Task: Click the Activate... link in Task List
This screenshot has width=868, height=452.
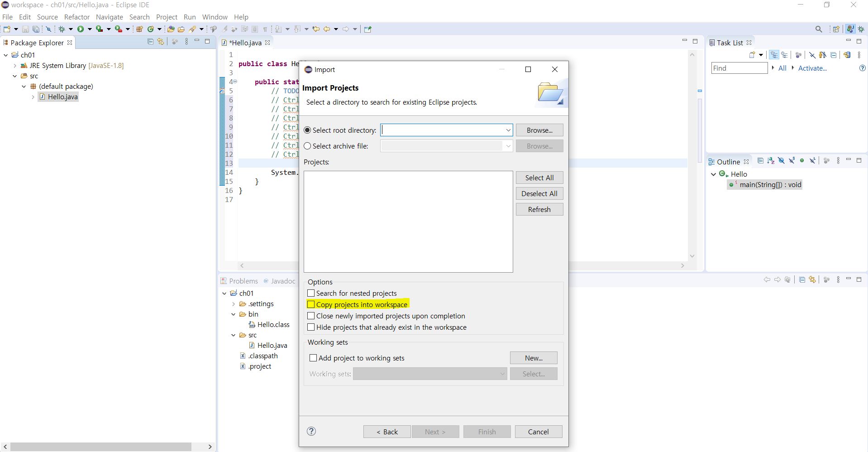Action: coord(812,68)
